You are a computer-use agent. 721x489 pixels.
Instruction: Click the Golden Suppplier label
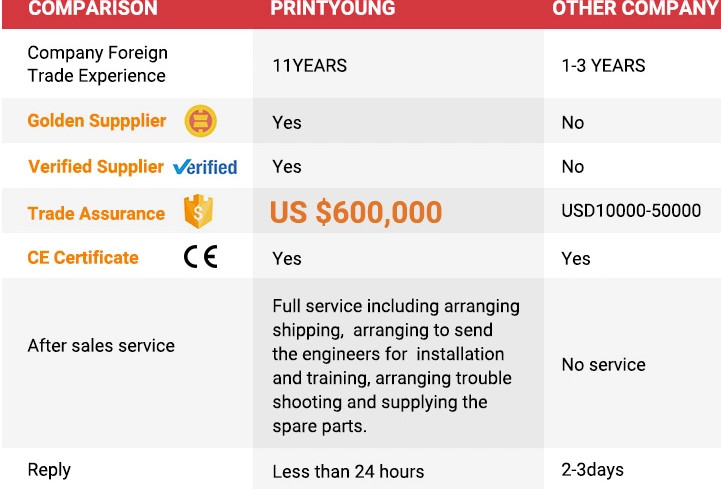tap(97, 121)
